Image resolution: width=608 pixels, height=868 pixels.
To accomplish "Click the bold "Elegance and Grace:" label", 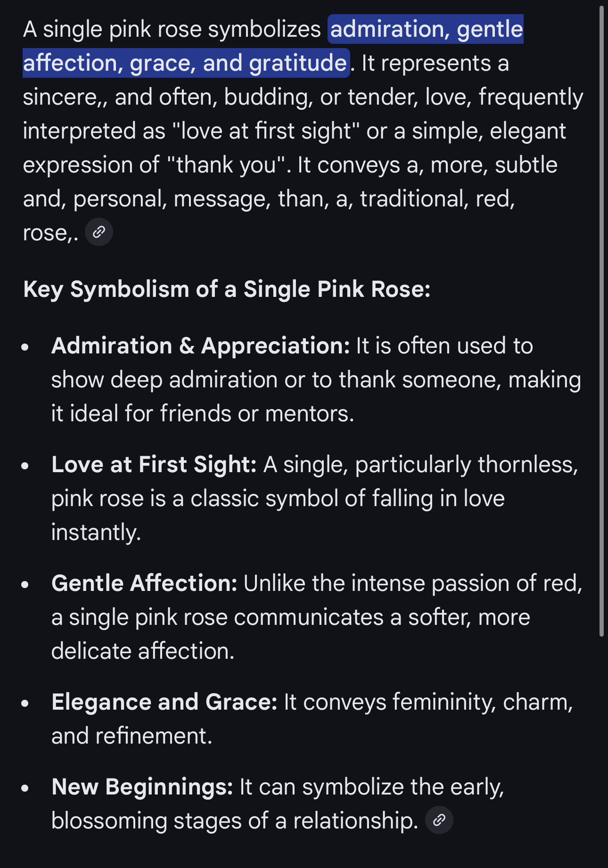I will click(x=164, y=702).
